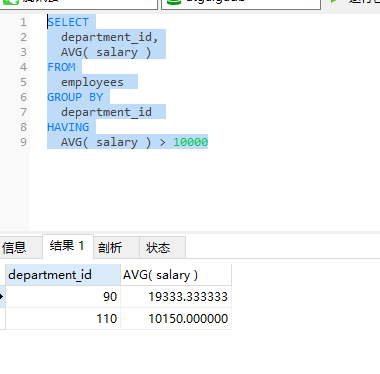
Task: Click AVG( salary ) on editor line 9
Action: (x=106, y=142)
